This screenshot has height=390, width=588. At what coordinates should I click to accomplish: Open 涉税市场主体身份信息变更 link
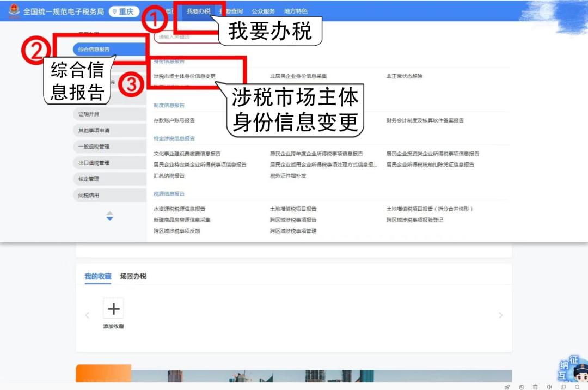click(185, 76)
